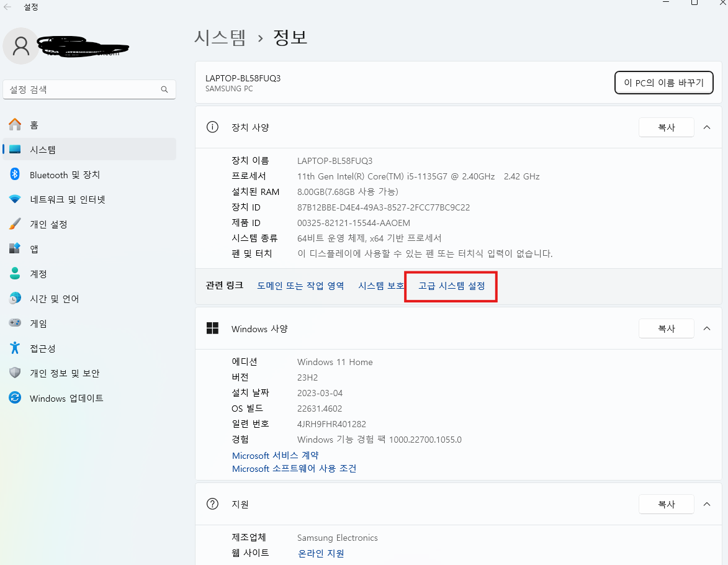728x565 pixels.
Task: Open 고급 시스템 설정 link
Action: (451, 286)
